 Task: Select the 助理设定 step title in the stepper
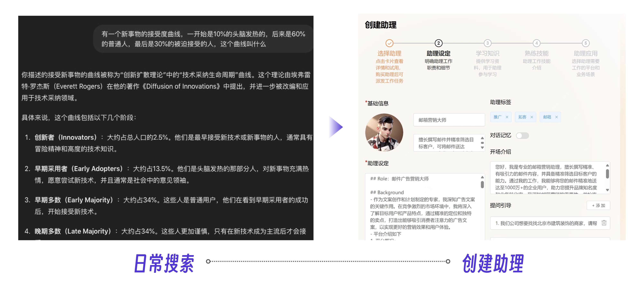438,53
